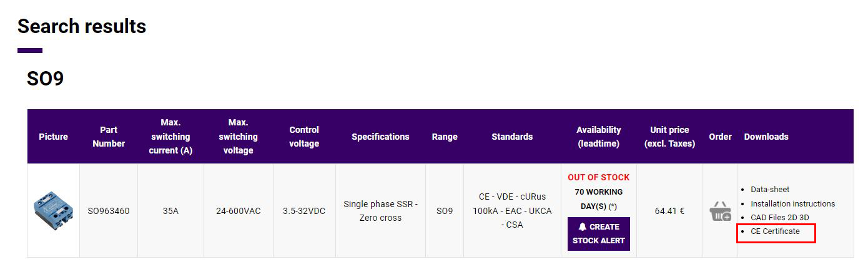
Task: Open the SO963460 relay product picture
Action: tap(53, 211)
